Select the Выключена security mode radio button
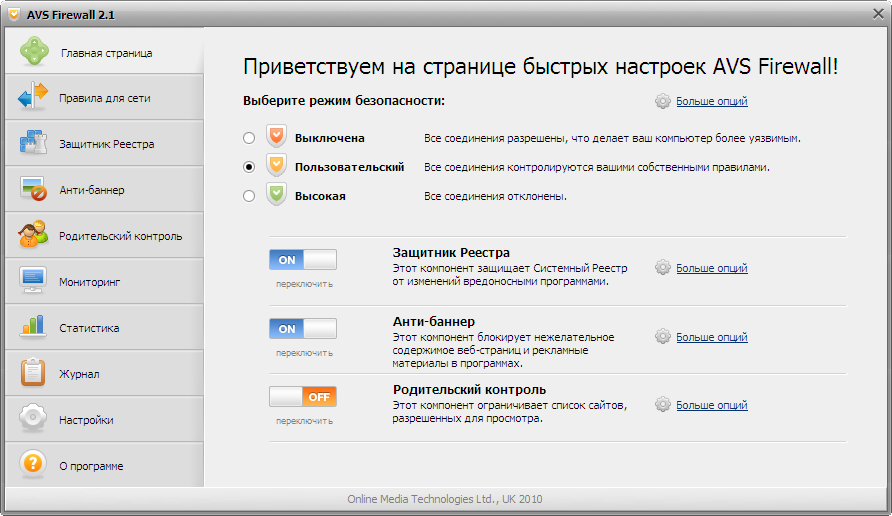This screenshot has height=516, width=892. click(x=249, y=138)
